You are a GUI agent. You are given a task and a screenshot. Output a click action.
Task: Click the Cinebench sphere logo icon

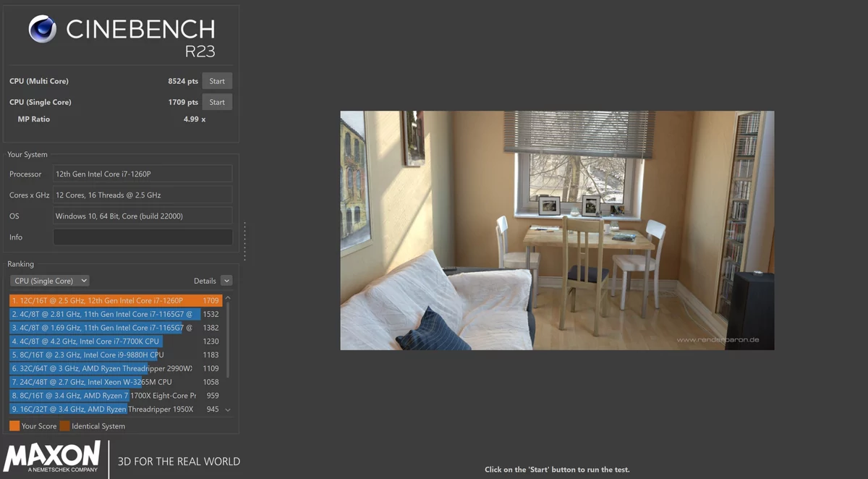point(43,30)
